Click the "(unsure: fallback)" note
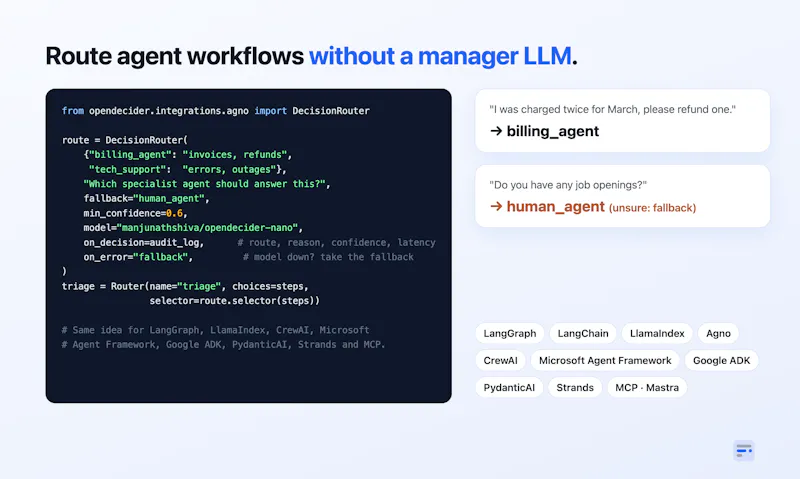 (653, 208)
